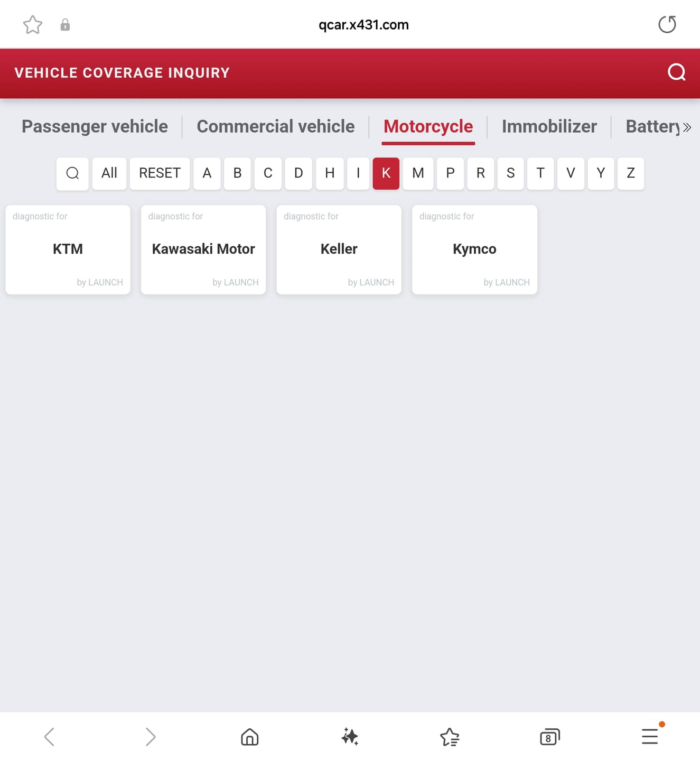
Task: Filter brands by letter B
Action: coord(237,173)
